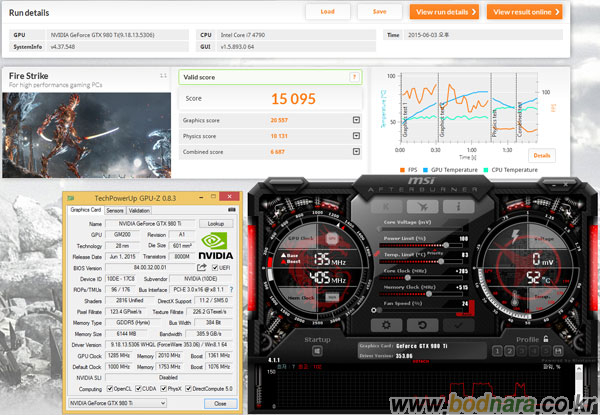Toggle the OpenCL checkbox
Image resolution: width=600 pixels, height=415 pixels.
110,389
